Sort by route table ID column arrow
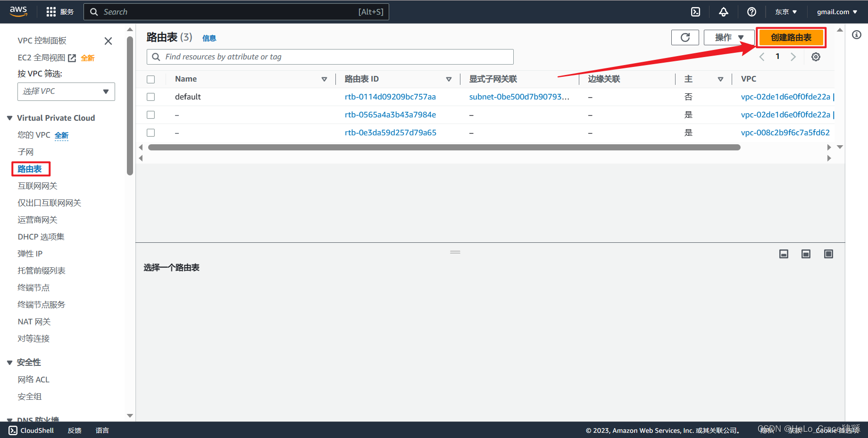The image size is (868, 438). tap(449, 79)
